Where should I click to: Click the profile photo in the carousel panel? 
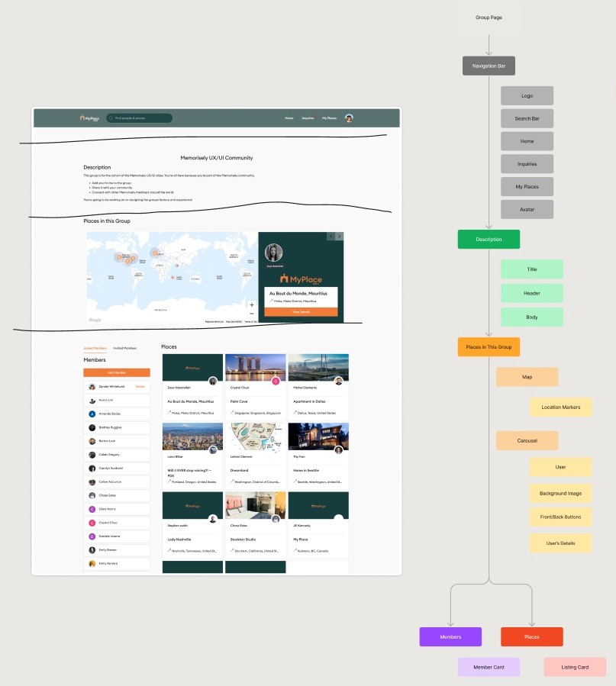coord(273,253)
